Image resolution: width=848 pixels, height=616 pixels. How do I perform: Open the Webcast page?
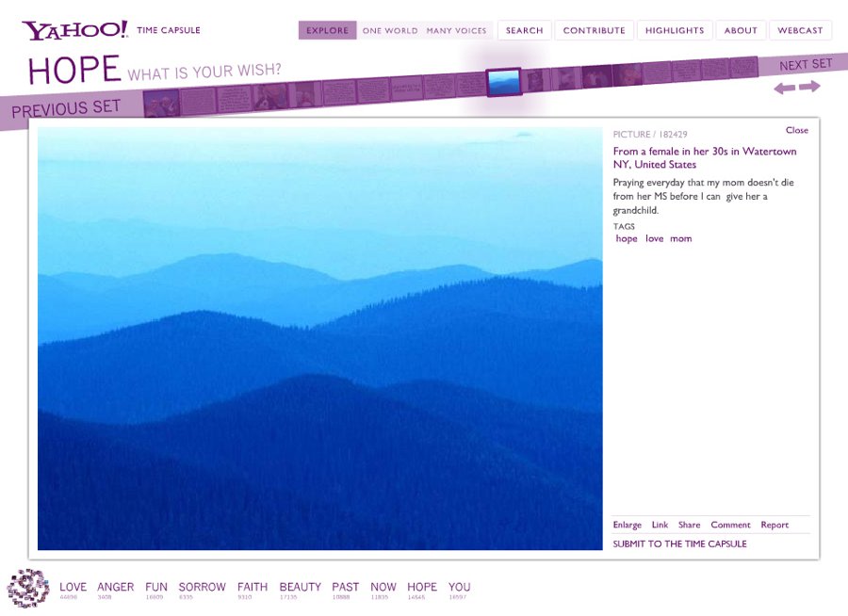click(800, 30)
